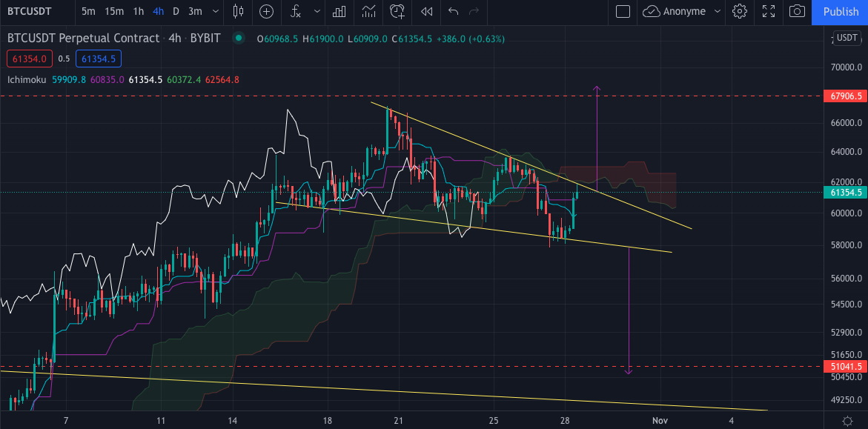Take a chart snapshot with camera icon

[x=797, y=11]
